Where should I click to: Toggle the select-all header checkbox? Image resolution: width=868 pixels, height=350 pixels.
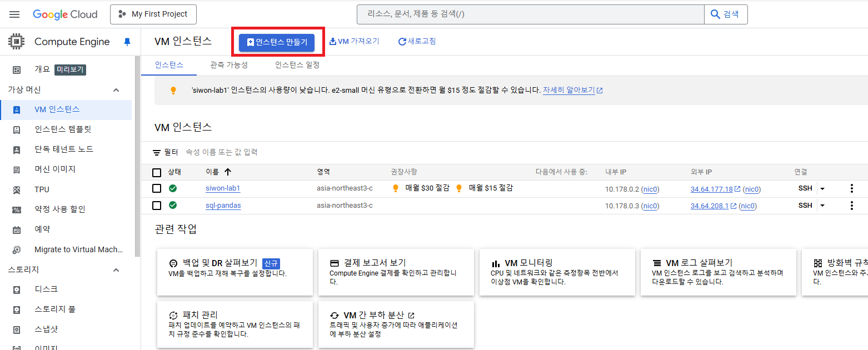click(157, 172)
